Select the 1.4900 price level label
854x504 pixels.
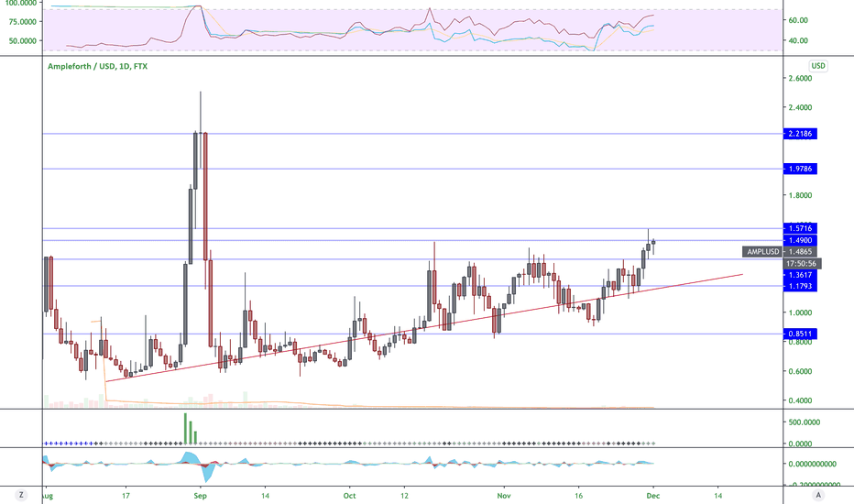[x=800, y=240]
